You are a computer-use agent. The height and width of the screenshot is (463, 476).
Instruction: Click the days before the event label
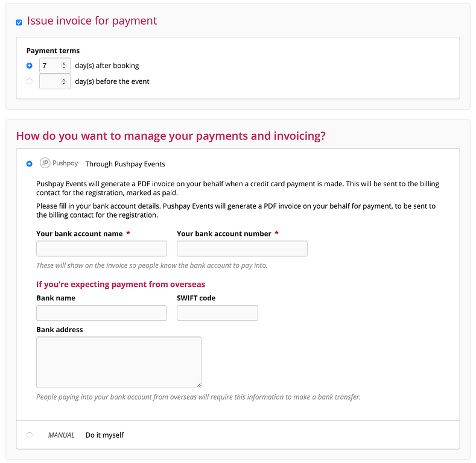point(112,81)
